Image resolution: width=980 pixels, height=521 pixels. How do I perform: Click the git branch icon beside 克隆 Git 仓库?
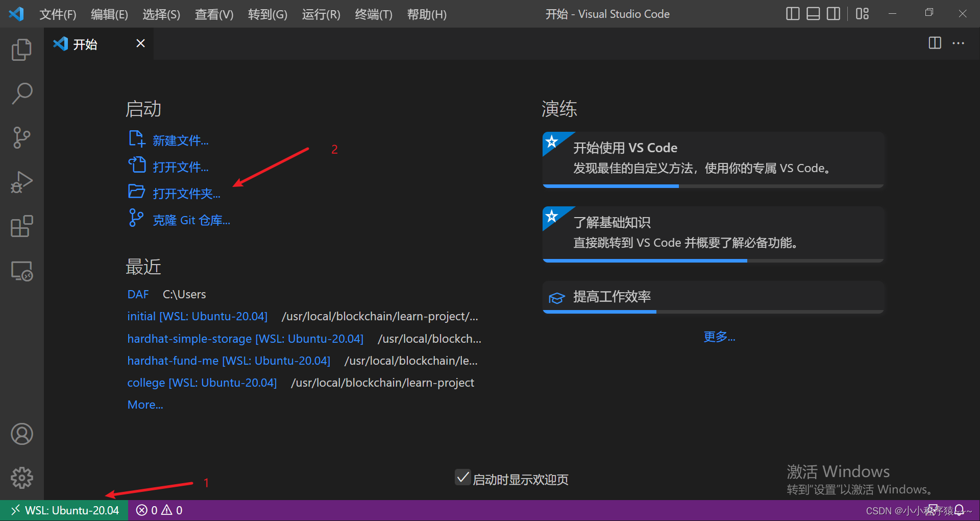coord(136,218)
